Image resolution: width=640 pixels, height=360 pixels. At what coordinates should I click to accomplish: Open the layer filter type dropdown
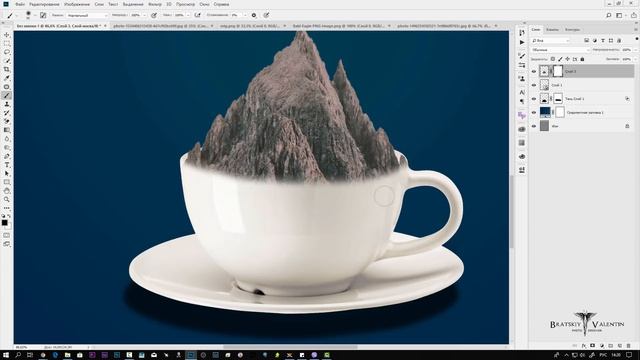550,40
